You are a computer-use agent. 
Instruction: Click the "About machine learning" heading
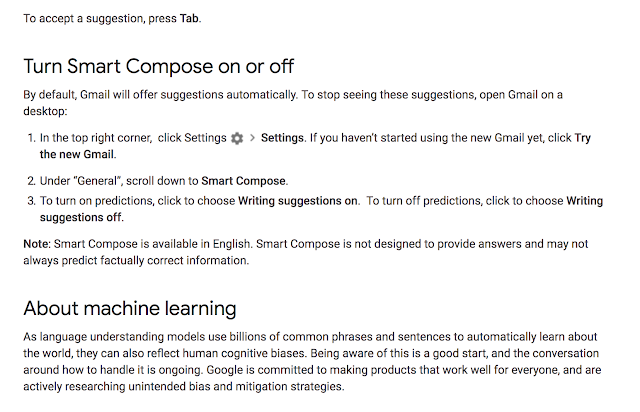coord(130,307)
